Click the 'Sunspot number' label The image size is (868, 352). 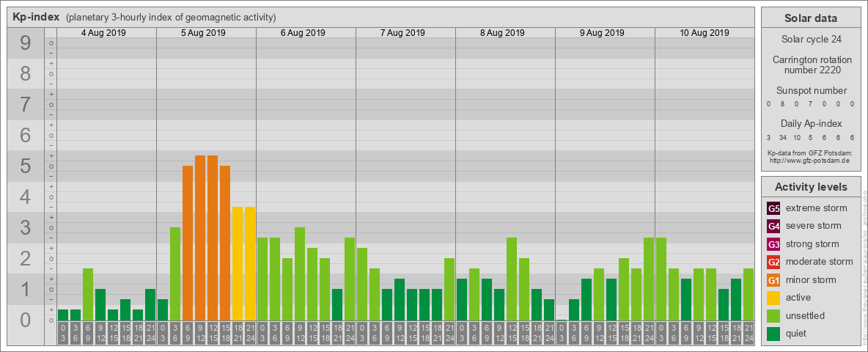[812, 90]
